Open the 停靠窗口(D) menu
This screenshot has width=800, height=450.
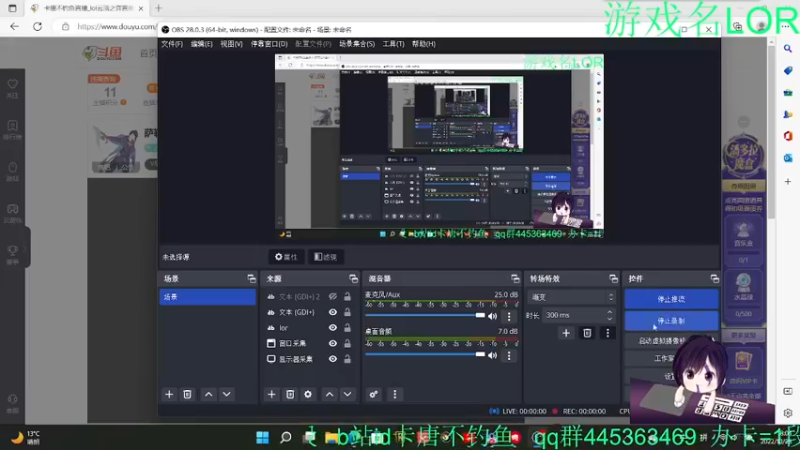click(x=269, y=44)
